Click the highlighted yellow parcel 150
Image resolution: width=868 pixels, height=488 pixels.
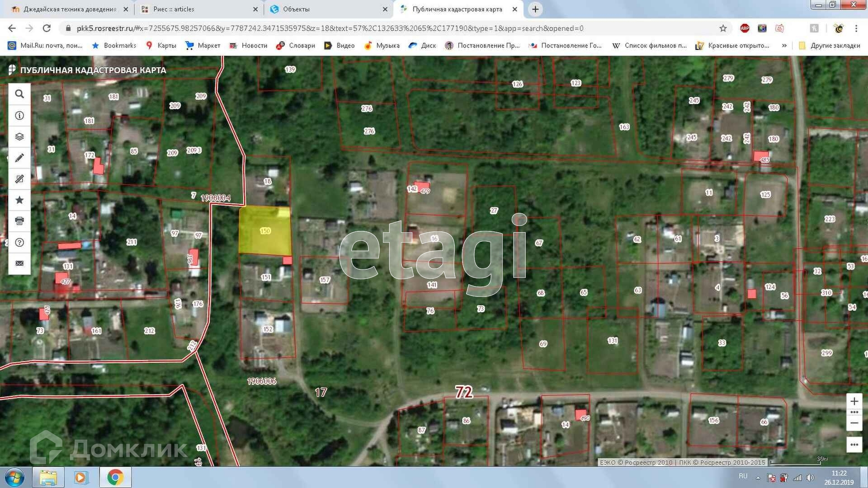[265, 230]
